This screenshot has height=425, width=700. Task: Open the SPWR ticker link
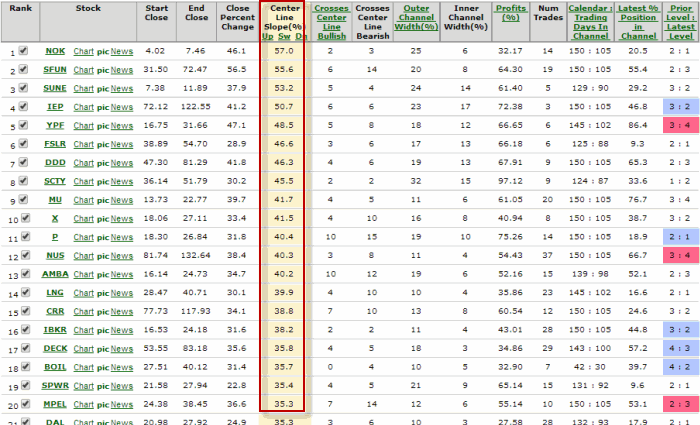pos(55,386)
